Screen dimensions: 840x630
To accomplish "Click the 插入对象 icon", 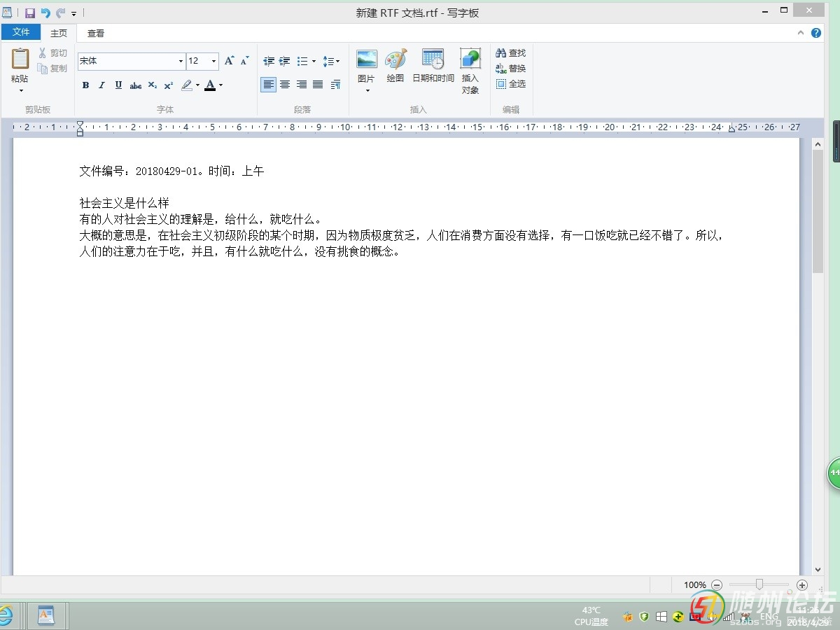I will coord(470,60).
